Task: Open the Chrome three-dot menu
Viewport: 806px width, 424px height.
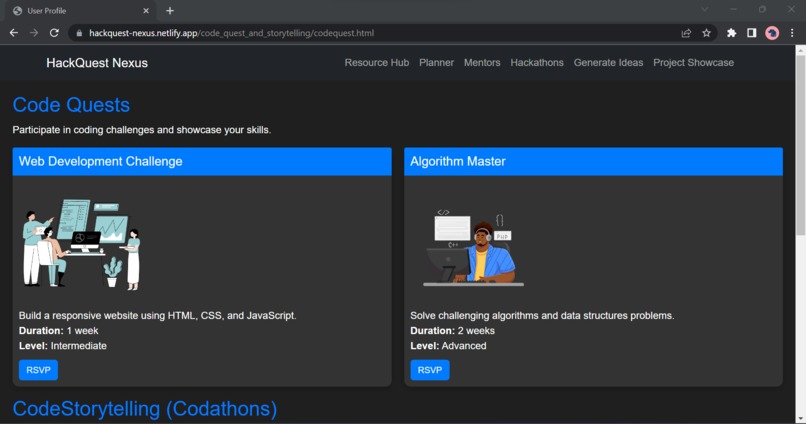Action: click(x=792, y=33)
